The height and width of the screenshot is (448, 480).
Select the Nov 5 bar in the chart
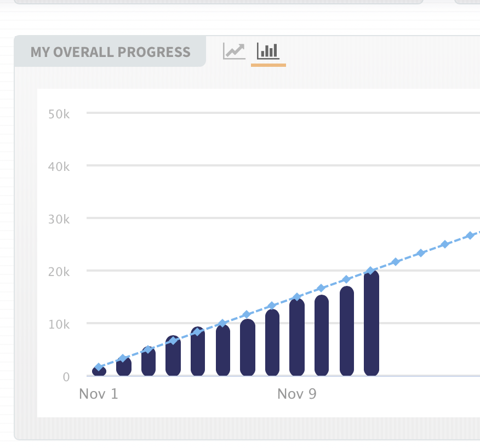(x=198, y=352)
